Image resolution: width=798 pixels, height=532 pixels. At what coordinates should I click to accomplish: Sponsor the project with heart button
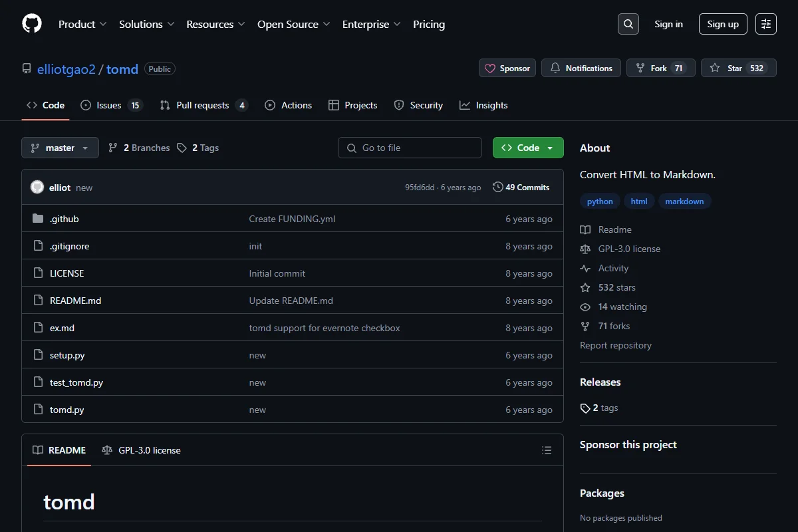coord(507,68)
